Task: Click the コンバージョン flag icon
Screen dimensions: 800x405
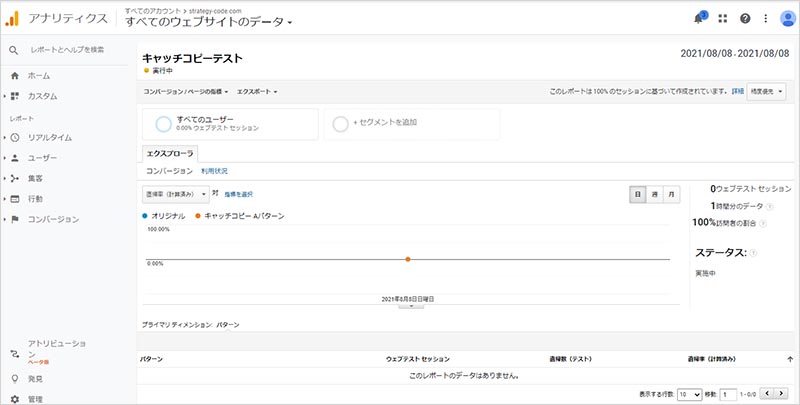Action: [15, 219]
